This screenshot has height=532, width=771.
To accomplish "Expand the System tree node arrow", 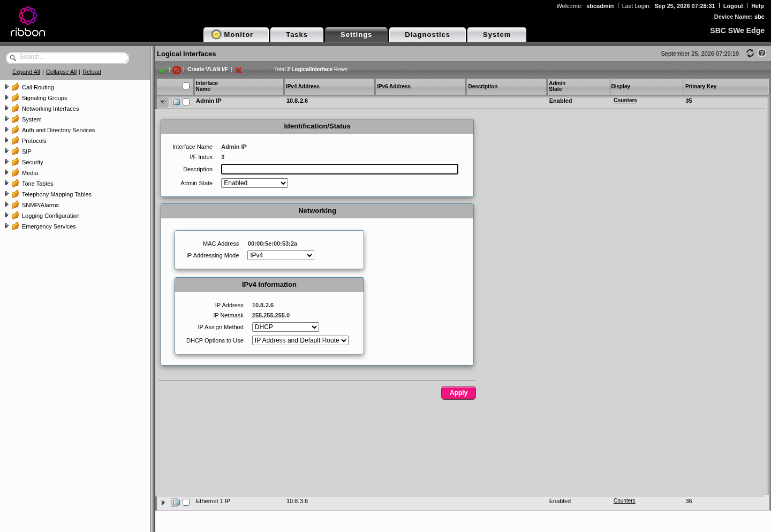I will point(6,119).
